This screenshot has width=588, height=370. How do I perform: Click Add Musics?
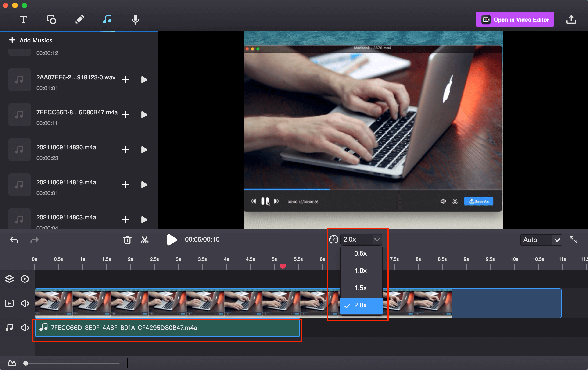pos(31,40)
